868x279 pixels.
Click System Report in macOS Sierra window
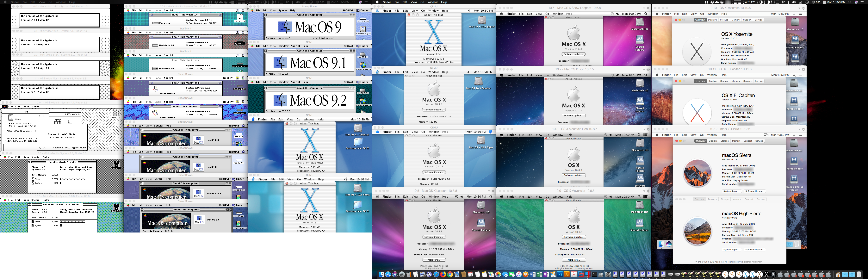click(732, 191)
